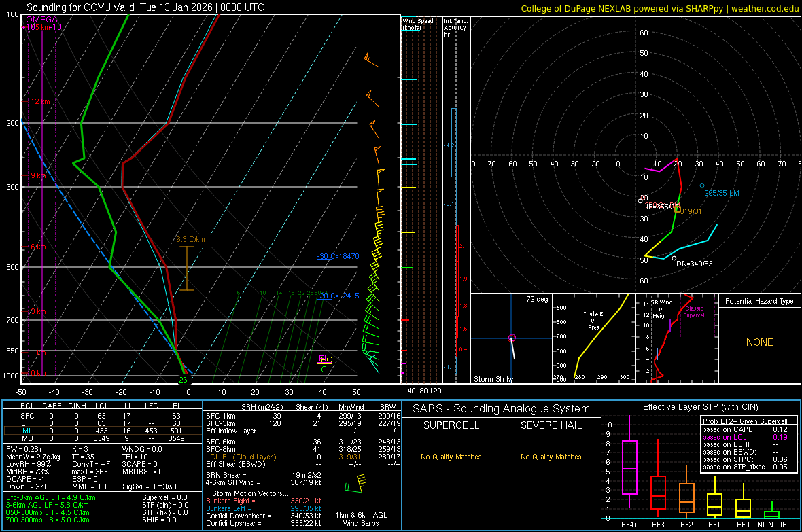Screen dimensions: 802x532
Task: Select the SFC-3km shear row
Action: click(303, 423)
